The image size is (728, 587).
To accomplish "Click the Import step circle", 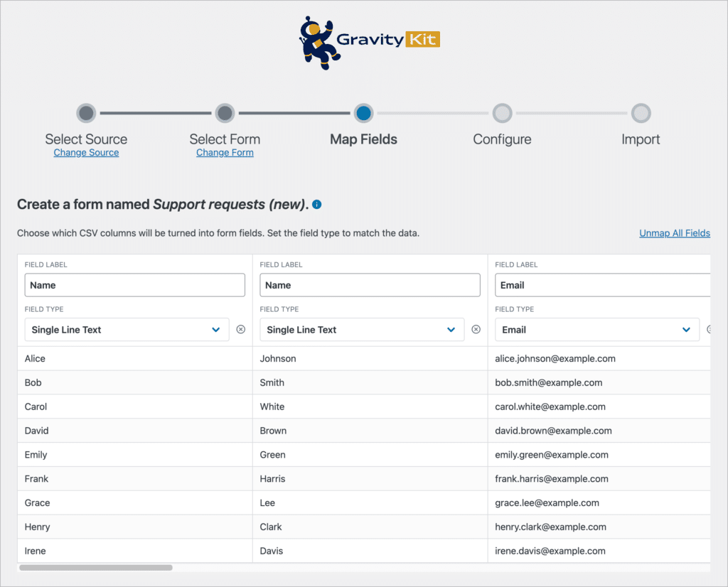I will [641, 113].
